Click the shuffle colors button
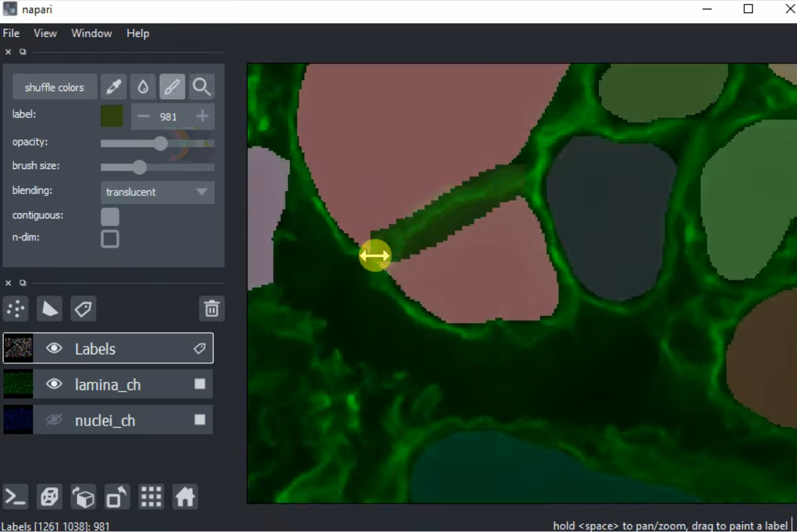 pyautogui.click(x=54, y=87)
